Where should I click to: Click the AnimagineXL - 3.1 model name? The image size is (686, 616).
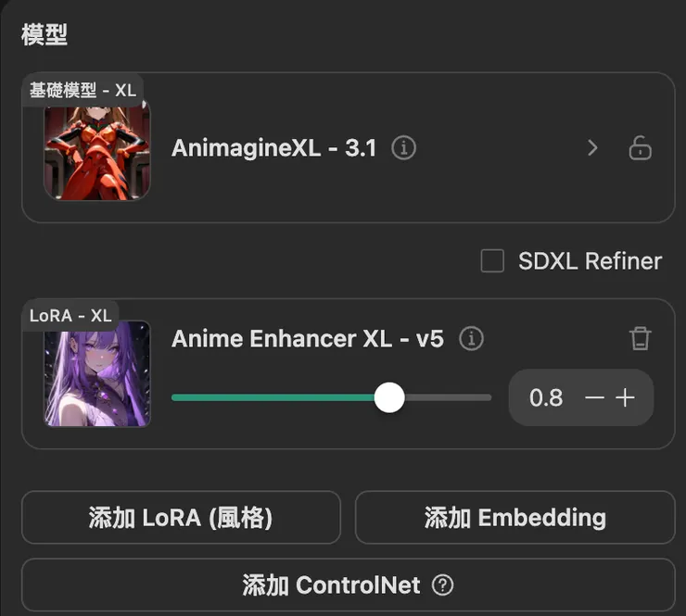point(273,148)
